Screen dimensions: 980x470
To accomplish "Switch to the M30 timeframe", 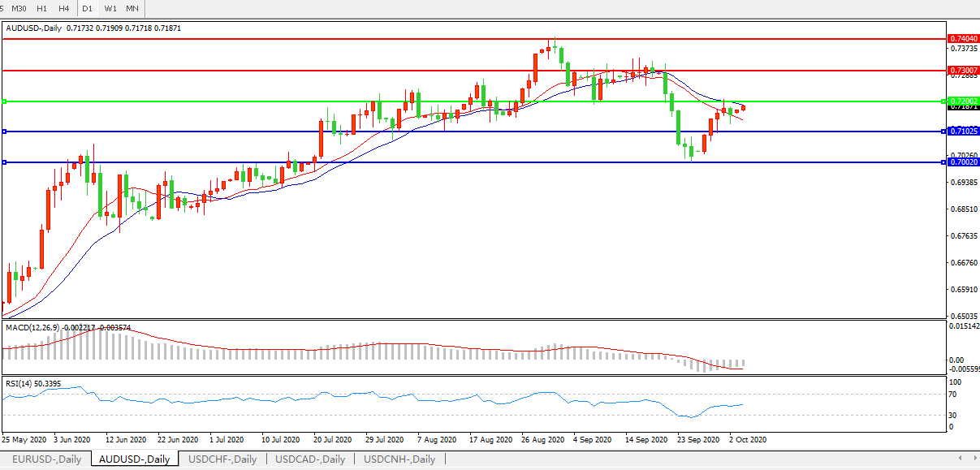I will [19, 8].
